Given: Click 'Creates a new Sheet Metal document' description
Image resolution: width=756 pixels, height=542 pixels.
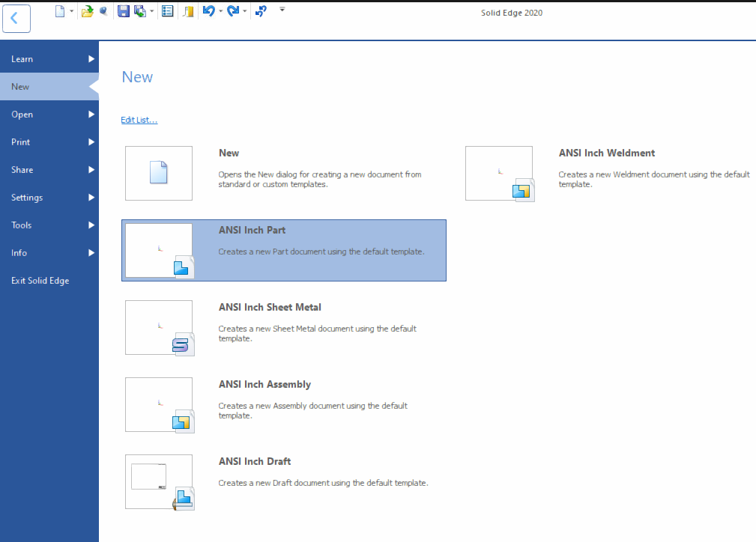Looking at the screenshot, I should tap(317, 333).
